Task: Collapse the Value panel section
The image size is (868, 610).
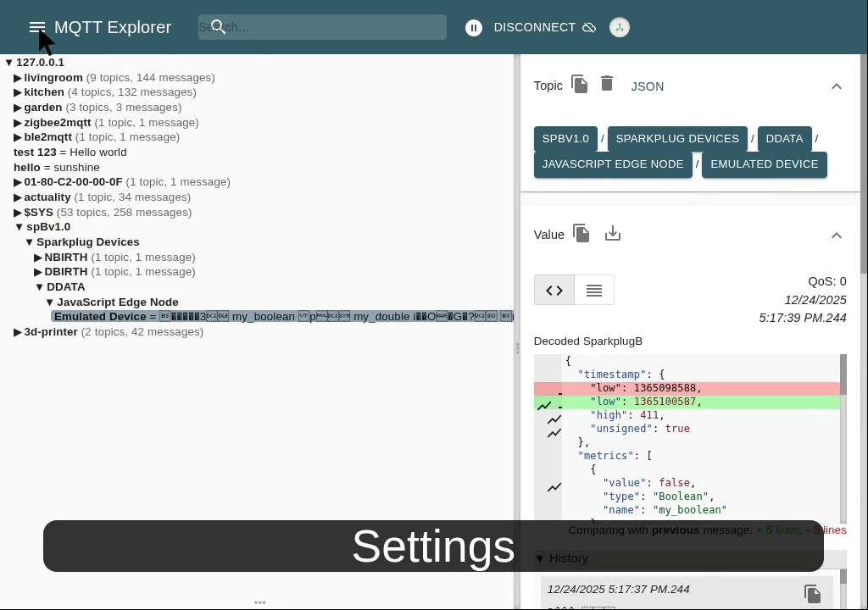Action: [x=836, y=235]
